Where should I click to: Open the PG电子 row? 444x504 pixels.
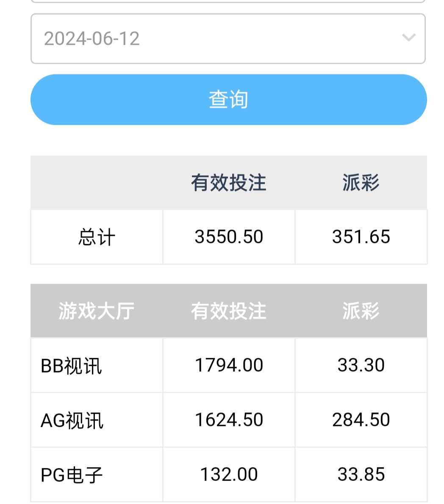pos(72,475)
